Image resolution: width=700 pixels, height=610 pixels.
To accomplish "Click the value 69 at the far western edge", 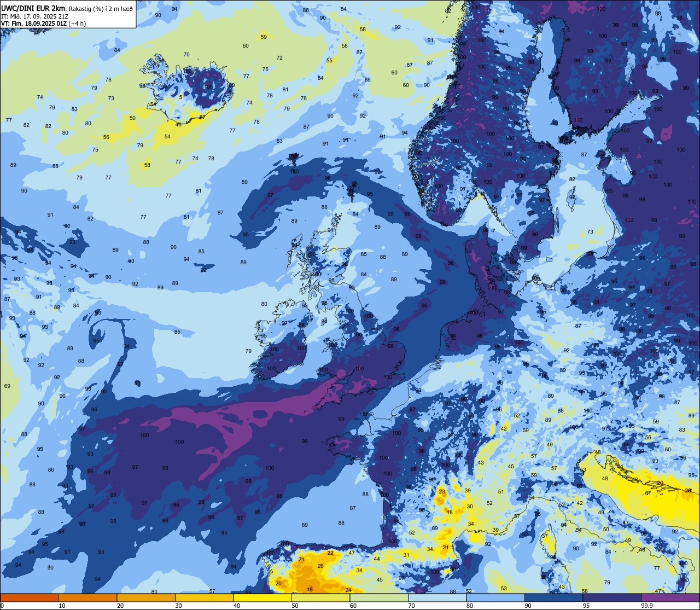I will 7,386.
